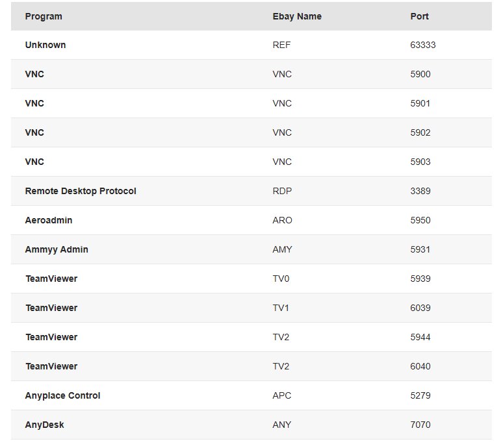The height and width of the screenshot is (448, 503).
Task: Select the Aeroadmin program row
Action: [x=251, y=220]
